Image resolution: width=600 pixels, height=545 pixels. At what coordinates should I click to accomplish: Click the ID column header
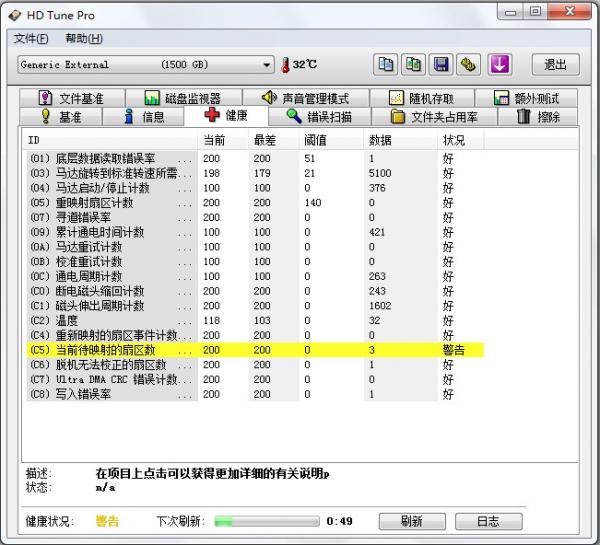pyautogui.click(x=111, y=140)
